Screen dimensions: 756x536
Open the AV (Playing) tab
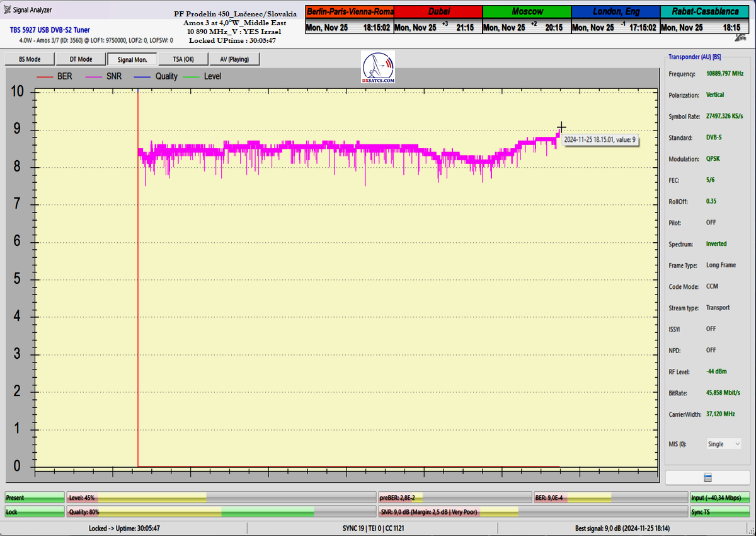[x=234, y=59]
